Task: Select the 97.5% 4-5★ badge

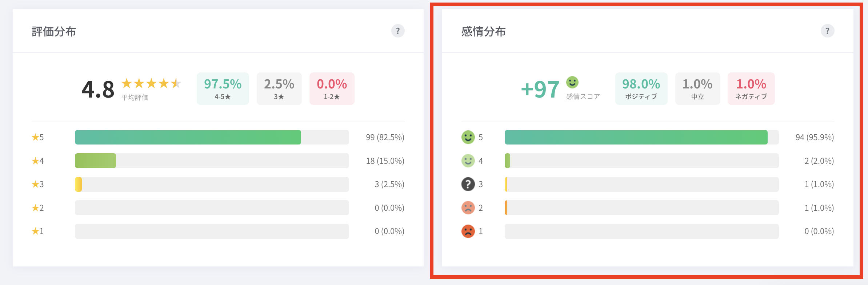Action: tap(223, 88)
